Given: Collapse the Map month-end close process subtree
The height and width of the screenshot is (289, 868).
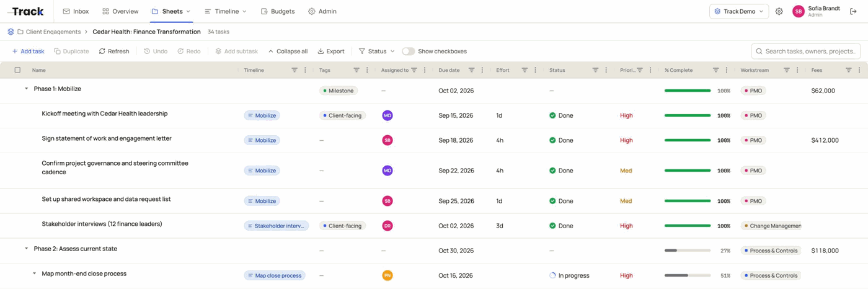Looking at the screenshot, I should coord(34,273).
